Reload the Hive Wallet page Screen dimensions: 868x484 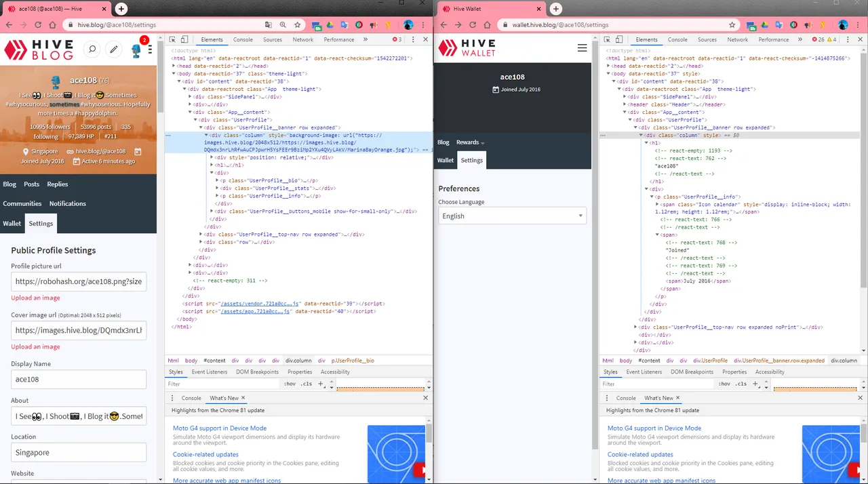472,24
